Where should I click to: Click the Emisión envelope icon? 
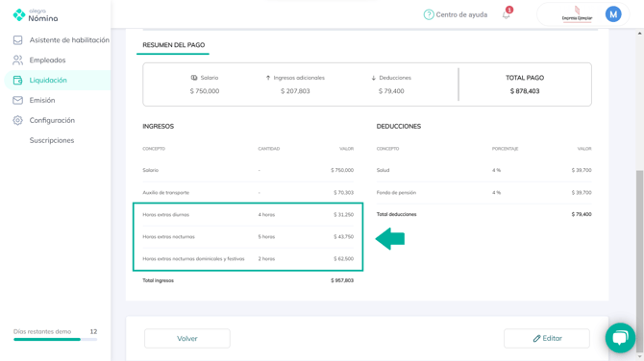(17, 100)
